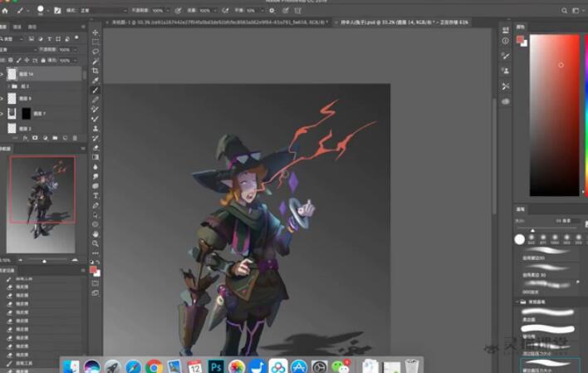
Task: Select the Lasso tool
Action: [96, 52]
